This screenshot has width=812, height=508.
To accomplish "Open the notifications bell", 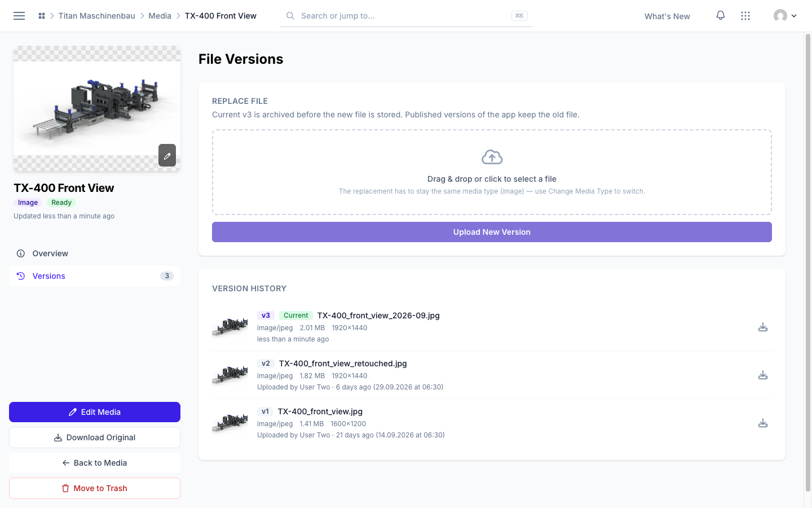I will [721, 16].
